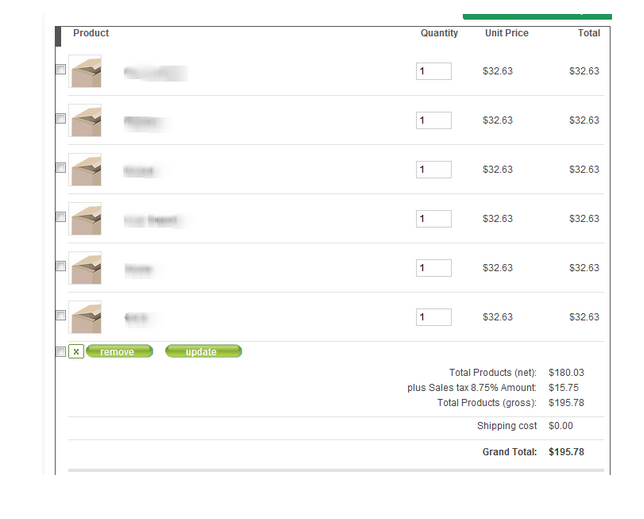Tick the third product row checkbox

point(61,168)
